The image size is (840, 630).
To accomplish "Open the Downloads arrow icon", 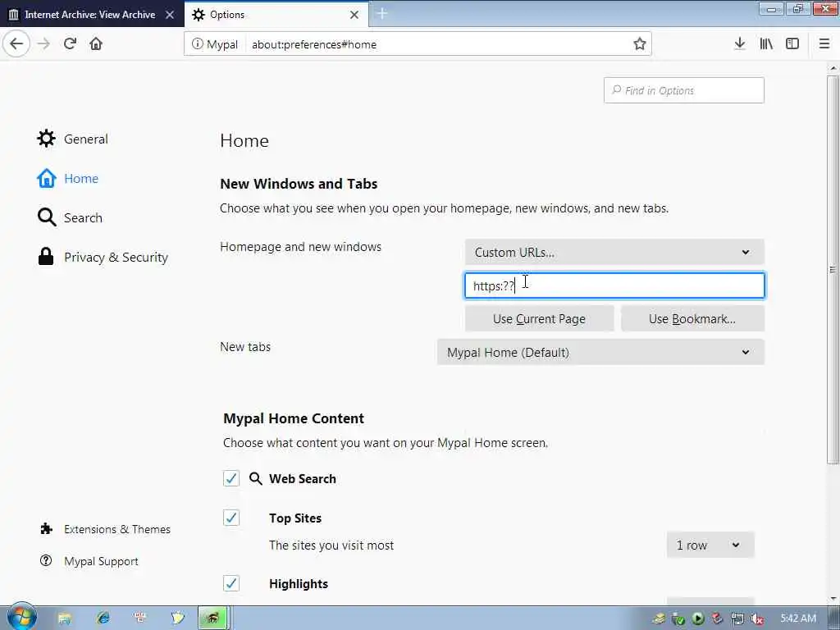I will point(740,44).
